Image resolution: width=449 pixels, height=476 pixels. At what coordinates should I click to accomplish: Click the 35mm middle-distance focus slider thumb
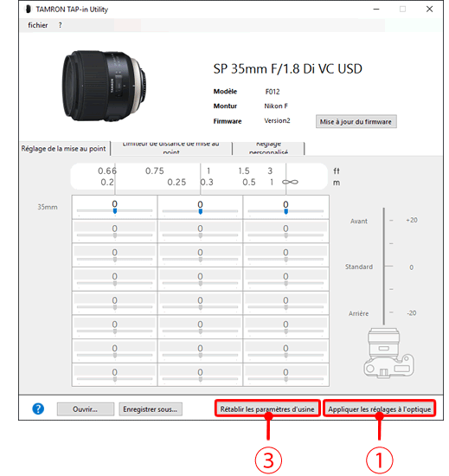click(200, 211)
